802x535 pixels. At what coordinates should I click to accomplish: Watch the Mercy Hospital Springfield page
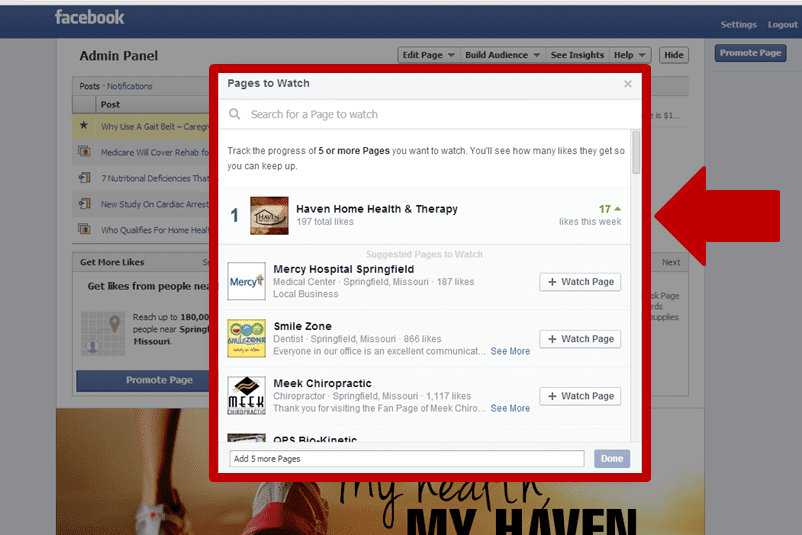coord(580,282)
